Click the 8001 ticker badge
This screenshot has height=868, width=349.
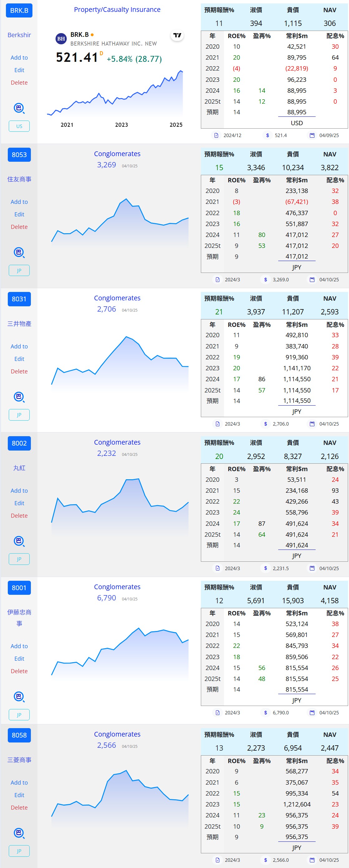click(19, 588)
